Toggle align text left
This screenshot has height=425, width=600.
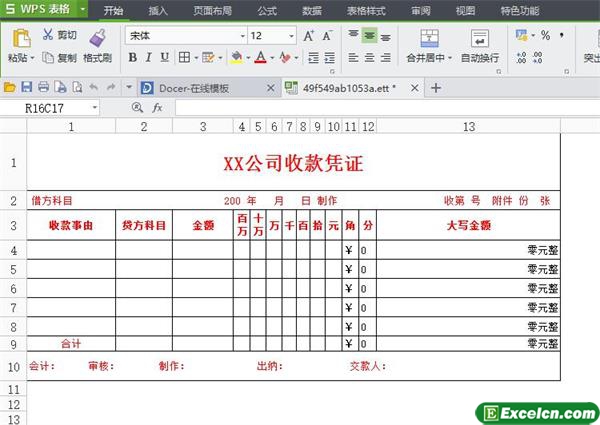pyautogui.click(x=353, y=58)
